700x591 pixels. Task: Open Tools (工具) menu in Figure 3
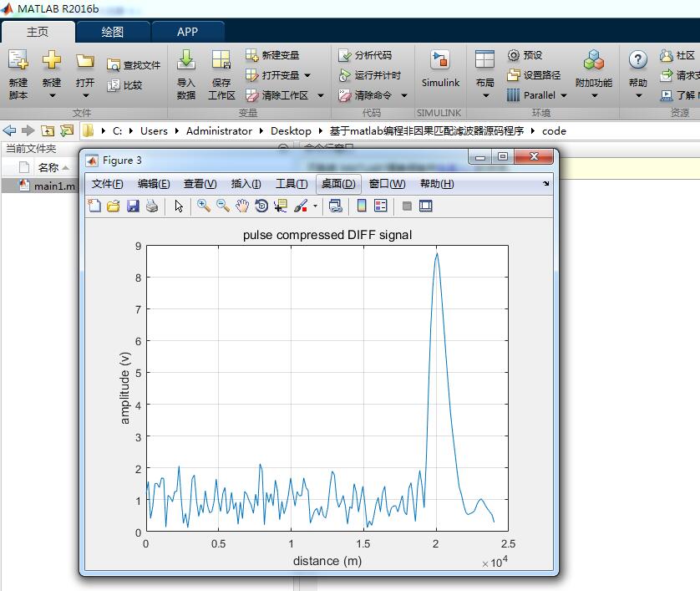292,184
